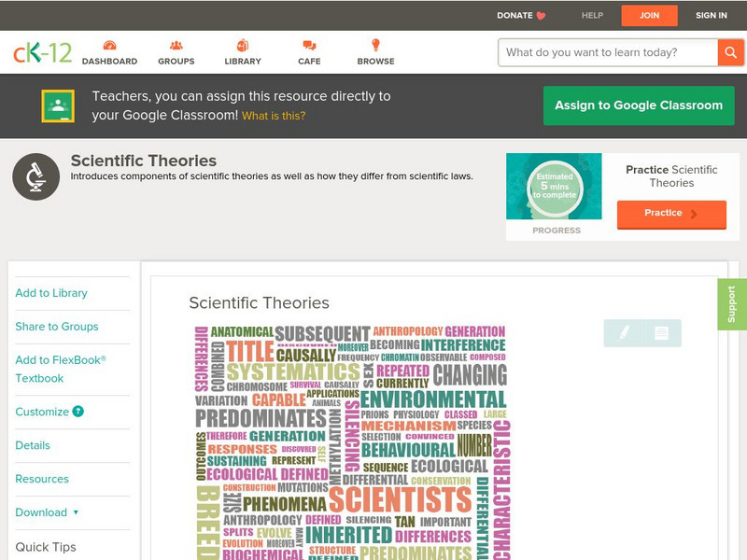Viewport: 747px width, 560px height.
Task: Click the CAFE menu label
Action: pos(309,62)
